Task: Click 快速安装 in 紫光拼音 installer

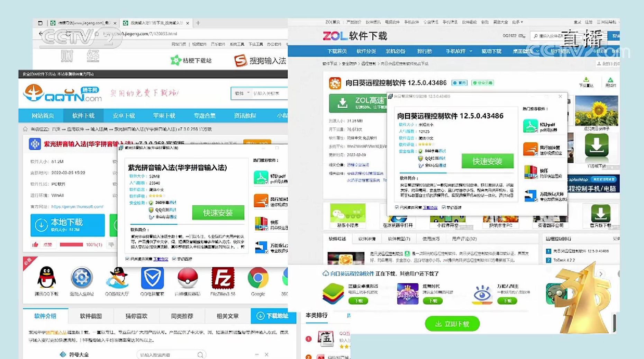Action: pyautogui.click(x=218, y=213)
